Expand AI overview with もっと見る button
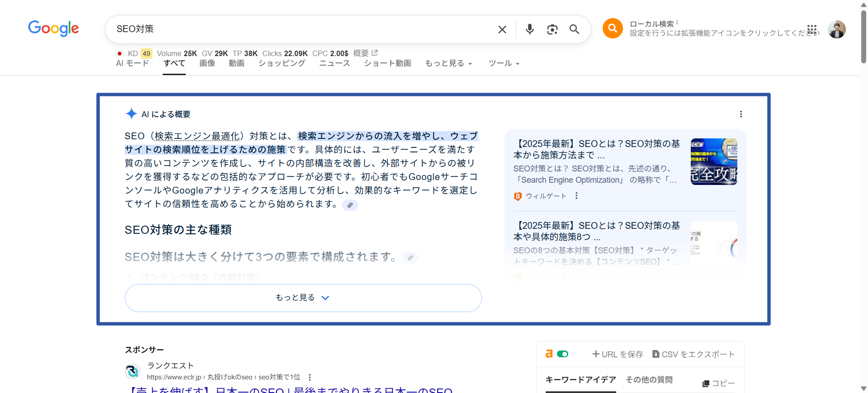 pos(303,298)
